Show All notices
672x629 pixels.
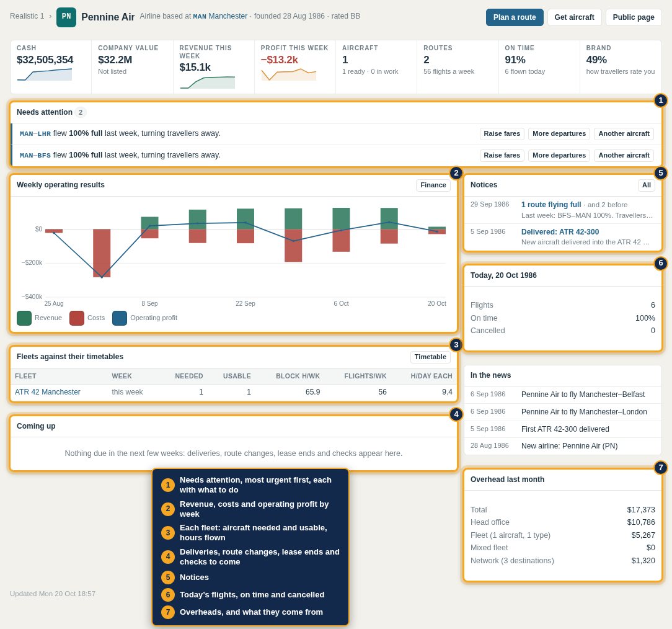(647, 185)
